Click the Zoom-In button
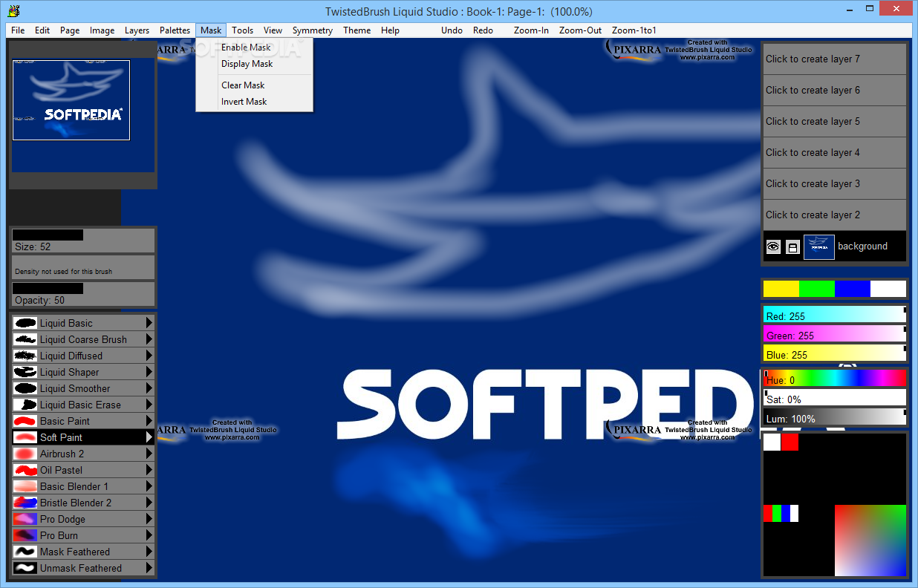Screen dimensions: 918x588 point(531,30)
